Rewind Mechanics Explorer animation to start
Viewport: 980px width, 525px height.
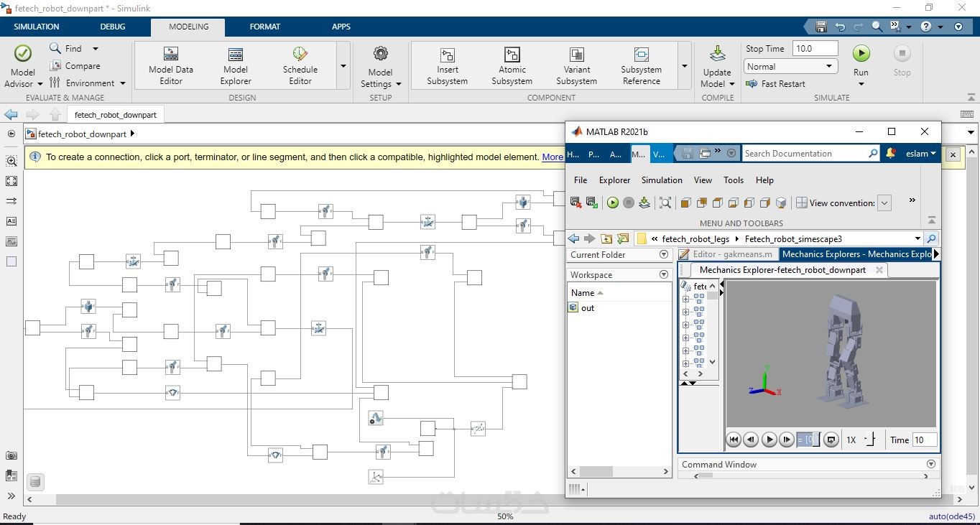click(734, 440)
